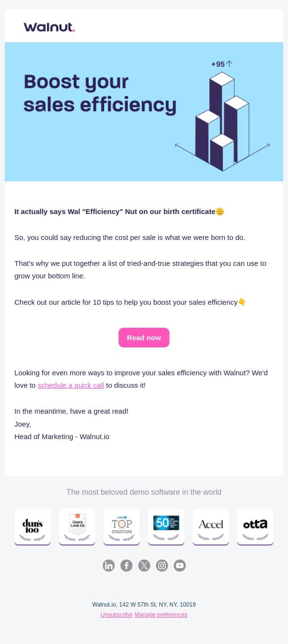Follow the schedule a quick call link
This screenshot has height=644, width=288.
pyautogui.click(x=71, y=385)
